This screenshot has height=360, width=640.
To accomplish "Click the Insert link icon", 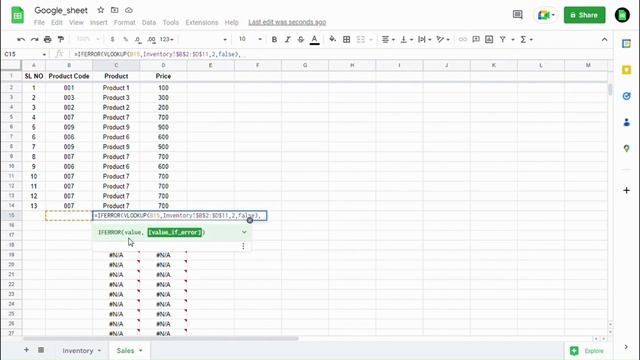I will click(462, 40).
